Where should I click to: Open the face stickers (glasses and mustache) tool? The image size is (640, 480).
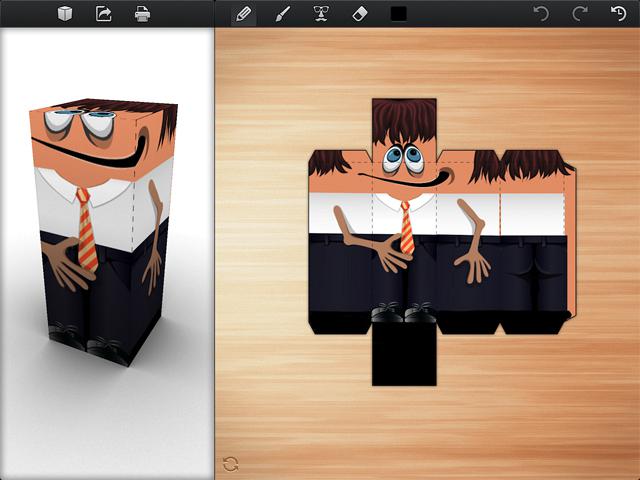click(321, 14)
